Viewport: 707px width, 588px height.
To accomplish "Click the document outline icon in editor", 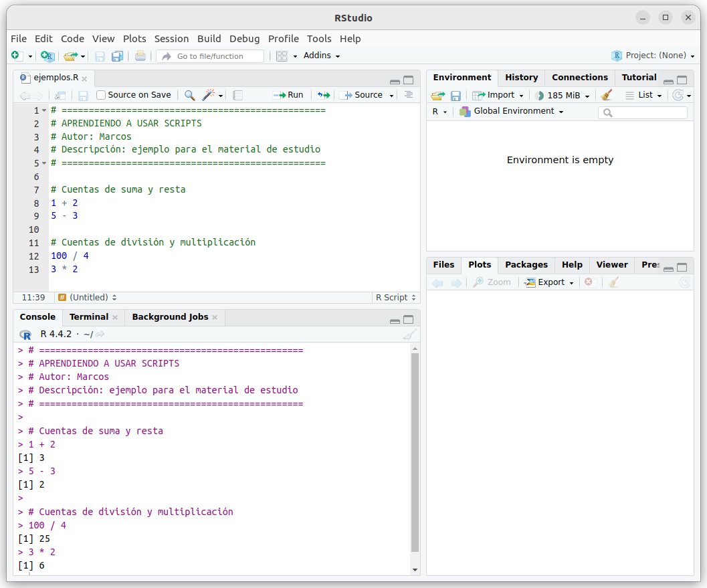I will [409, 95].
